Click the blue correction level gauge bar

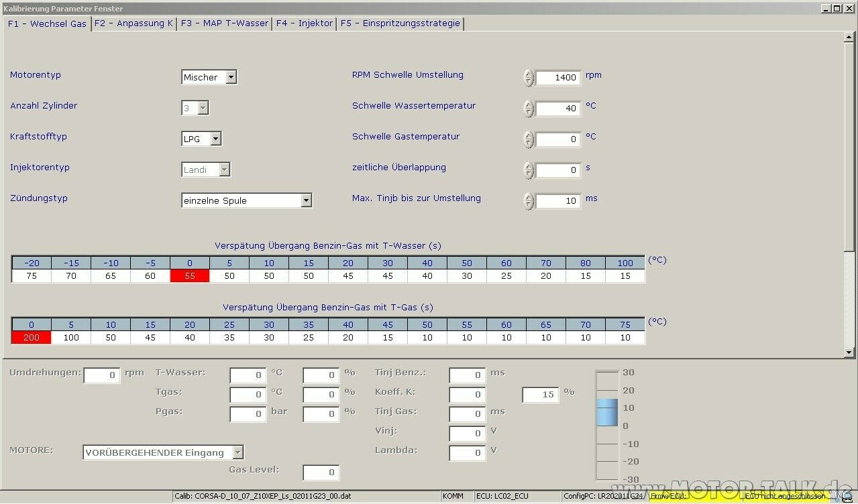tap(607, 412)
